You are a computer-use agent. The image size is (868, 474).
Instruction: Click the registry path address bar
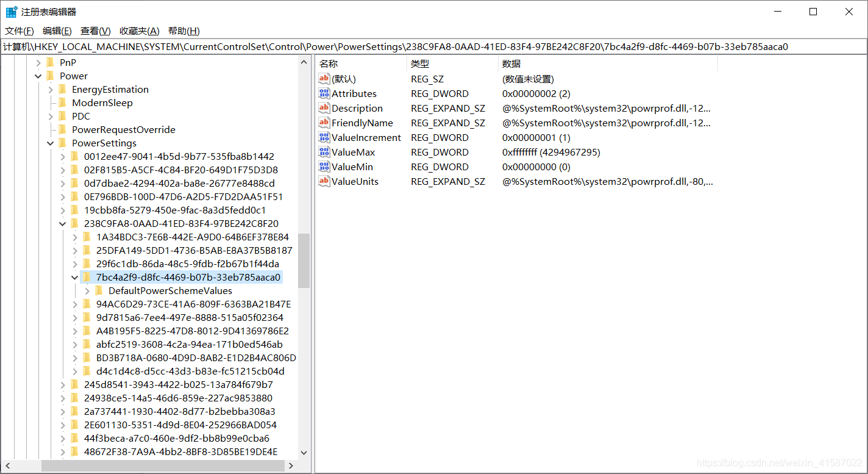[433, 46]
